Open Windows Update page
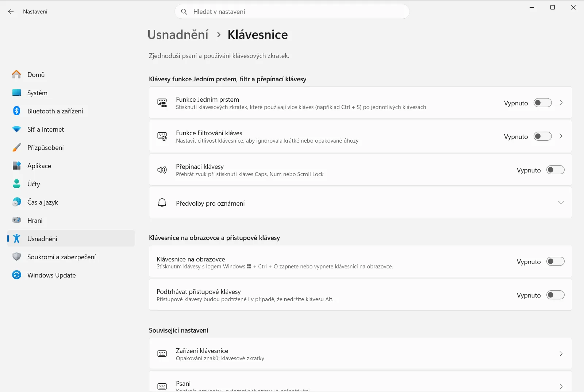The image size is (584, 392). 71,275
